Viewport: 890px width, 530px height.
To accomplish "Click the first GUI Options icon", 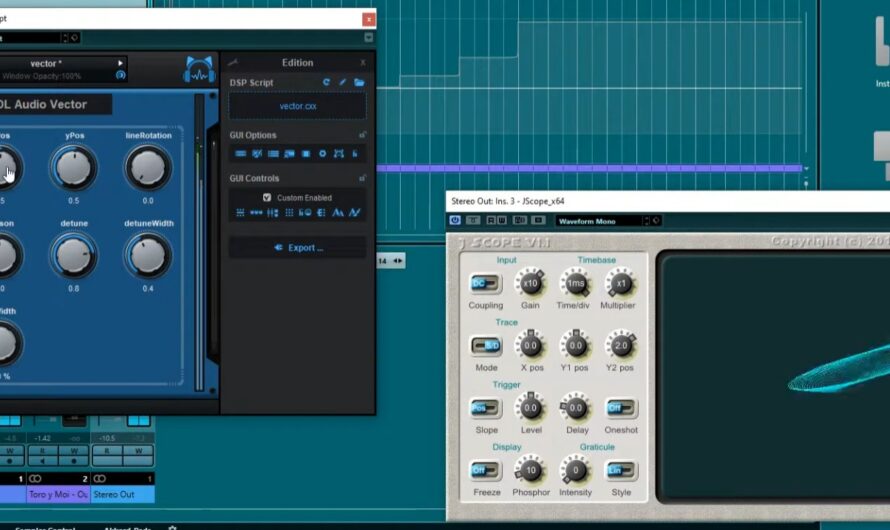I will [x=241, y=154].
